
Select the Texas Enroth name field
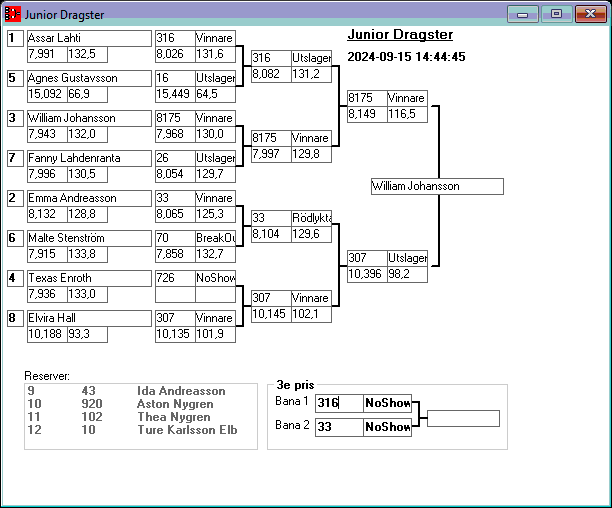[89, 278]
